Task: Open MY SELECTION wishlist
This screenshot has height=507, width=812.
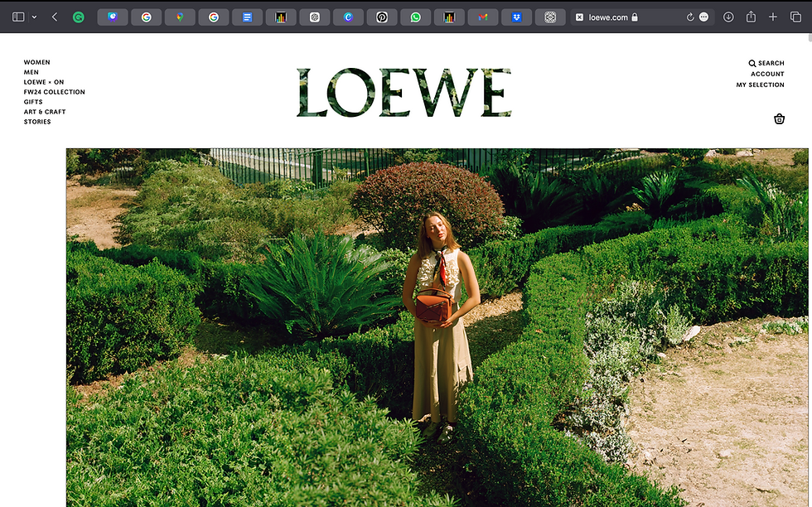Action: [761, 85]
